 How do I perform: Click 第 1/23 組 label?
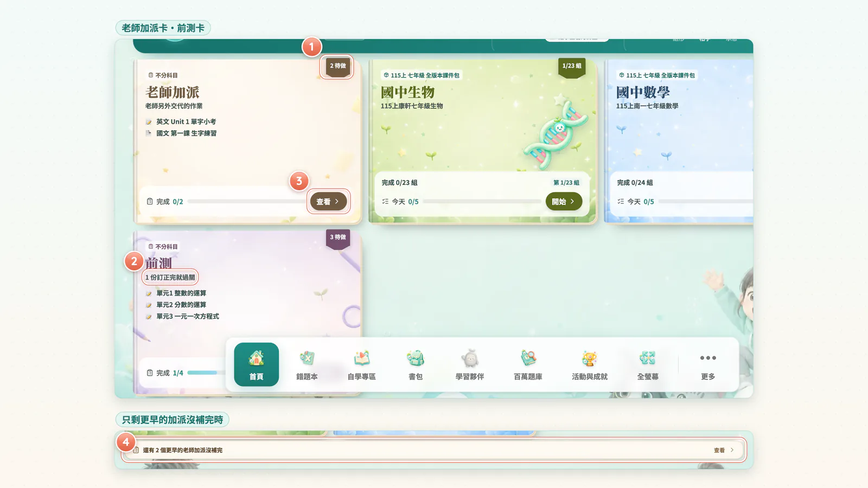coord(566,183)
